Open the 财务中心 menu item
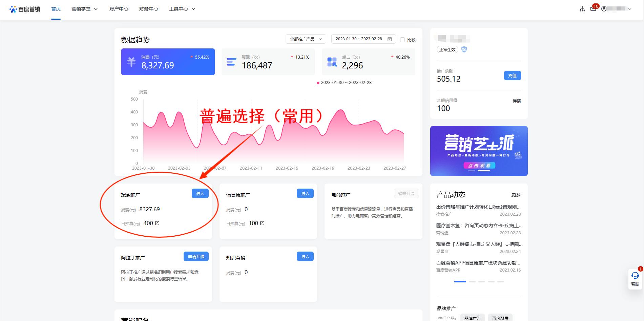 148,9
